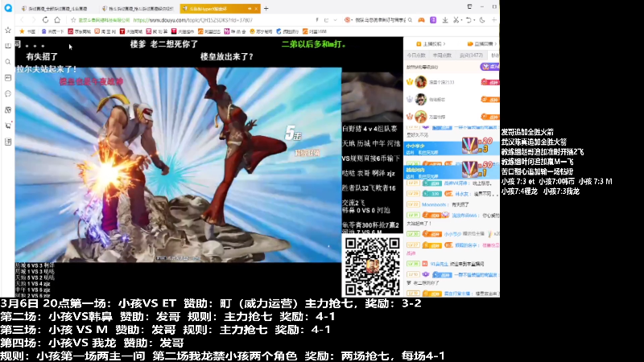Open avatar of the silver-crown ranked user

point(420,99)
